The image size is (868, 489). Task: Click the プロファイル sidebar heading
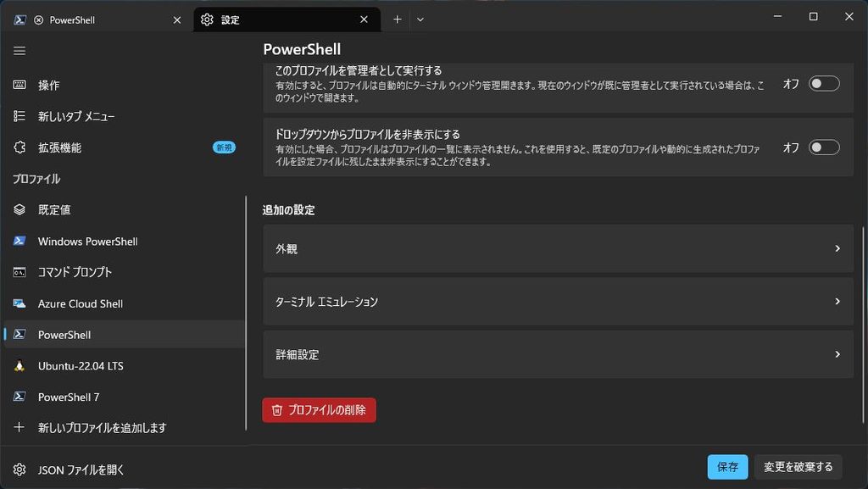(36, 179)
